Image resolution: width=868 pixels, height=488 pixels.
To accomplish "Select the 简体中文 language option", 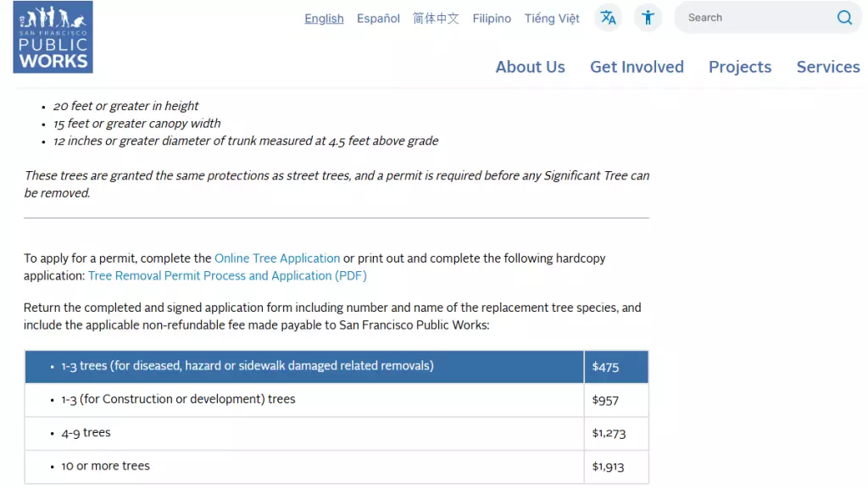I will tap(436, 19).
